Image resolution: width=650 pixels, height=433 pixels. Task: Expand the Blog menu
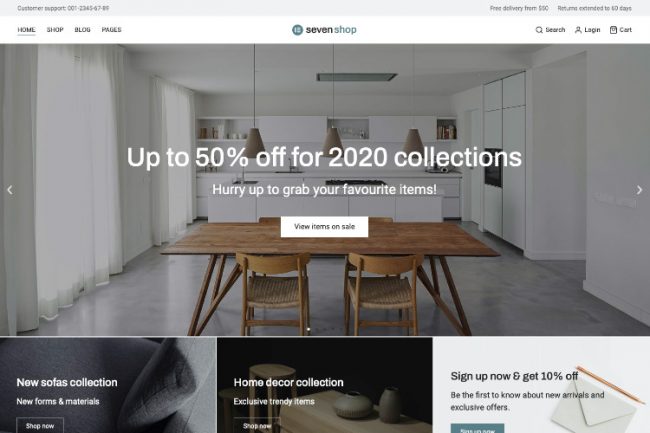[x=82, y=30]
